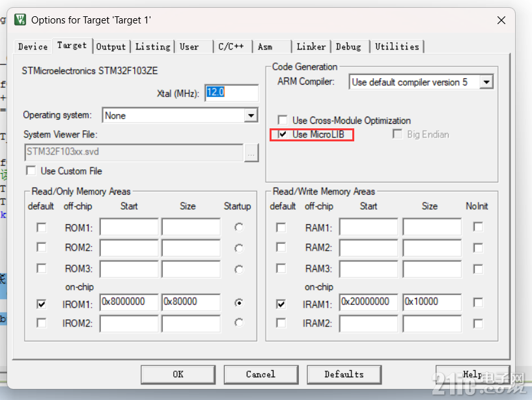Select the ROM3 Startup radio button
Image resolution: width=532 pixels, height=400 pixels.
point(239,269)
